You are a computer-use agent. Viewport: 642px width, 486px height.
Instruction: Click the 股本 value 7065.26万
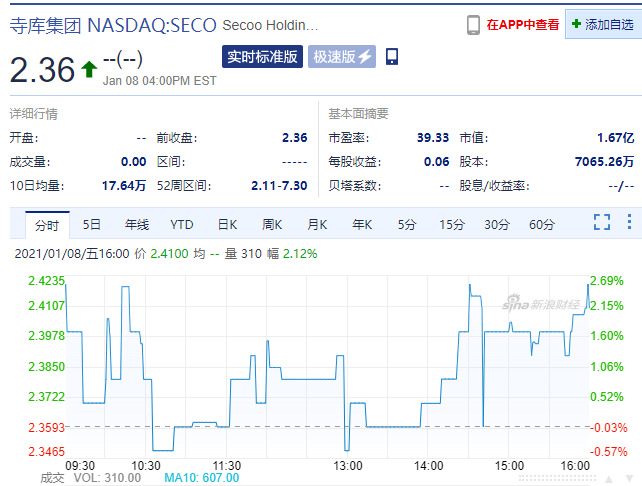(605, 162)
